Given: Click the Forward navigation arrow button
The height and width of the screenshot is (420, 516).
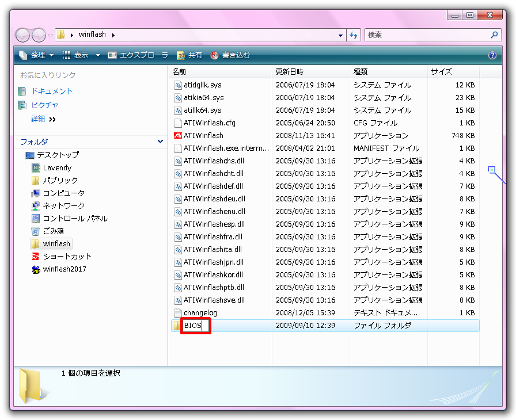Looking at the screenshot, I should (39, 35).
